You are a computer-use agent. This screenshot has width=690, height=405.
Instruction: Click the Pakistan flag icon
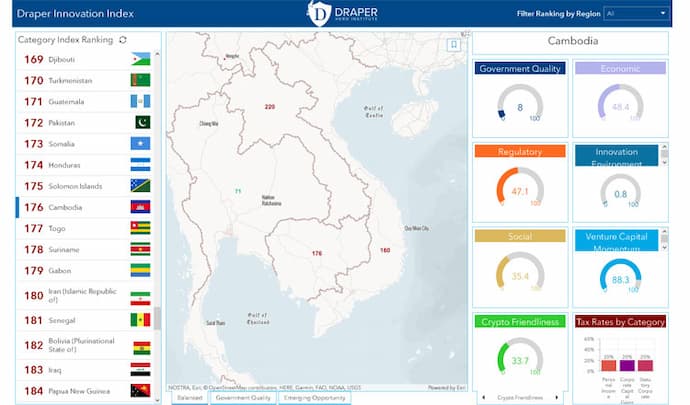click(143, 122)
